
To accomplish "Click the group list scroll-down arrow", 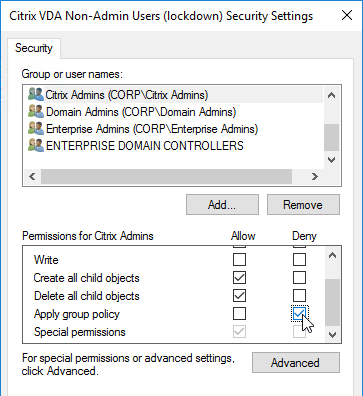I will (331, 160).
